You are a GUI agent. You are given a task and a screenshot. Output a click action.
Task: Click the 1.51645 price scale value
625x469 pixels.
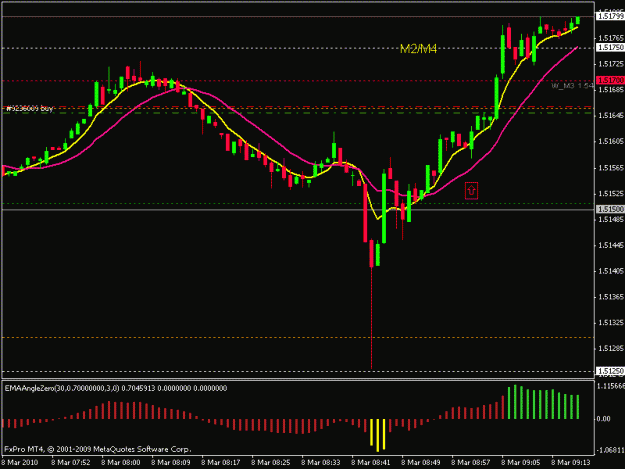611,116
